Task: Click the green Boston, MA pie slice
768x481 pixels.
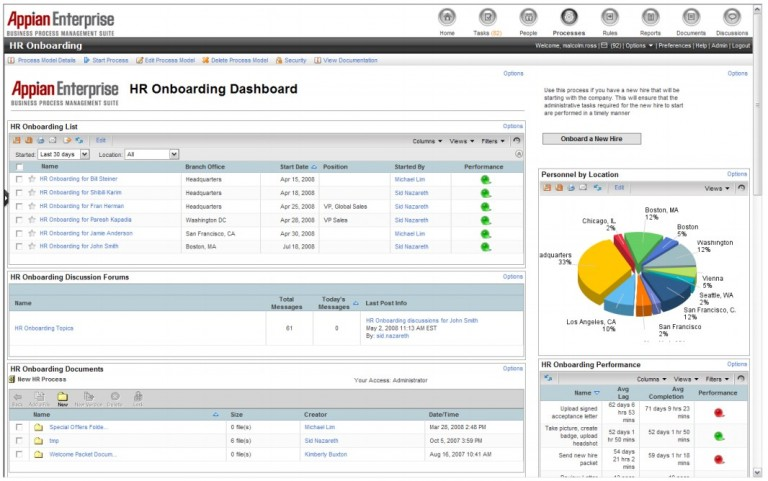Action: (642, 246)
